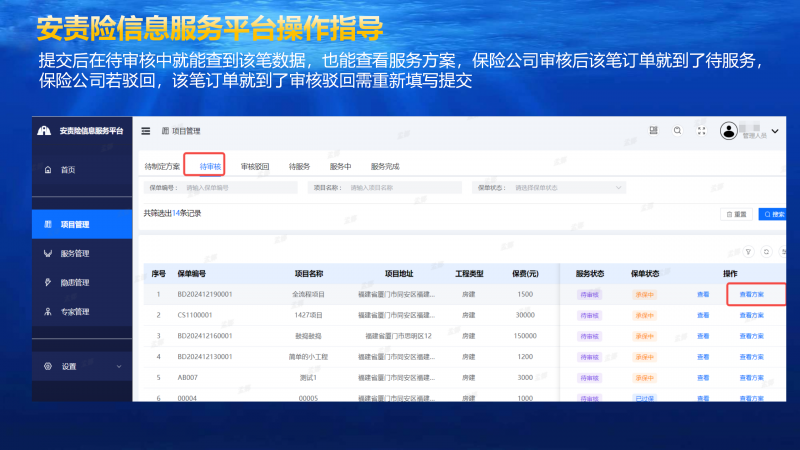The image size is (800, 450).
Task: Click the 安责险信息服务平台 logo icon
Action: [x=44, y=131]
